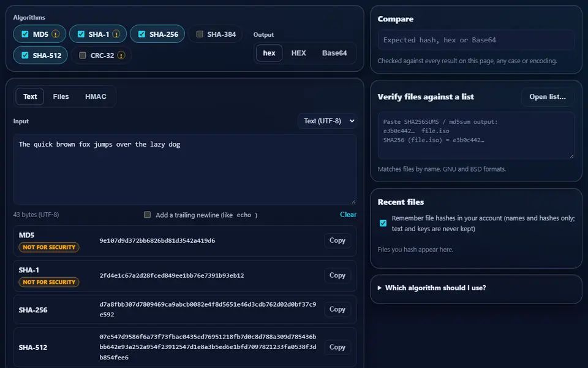Copy the SHA-1 hash result
588x368 pixels.
point(337,275)
